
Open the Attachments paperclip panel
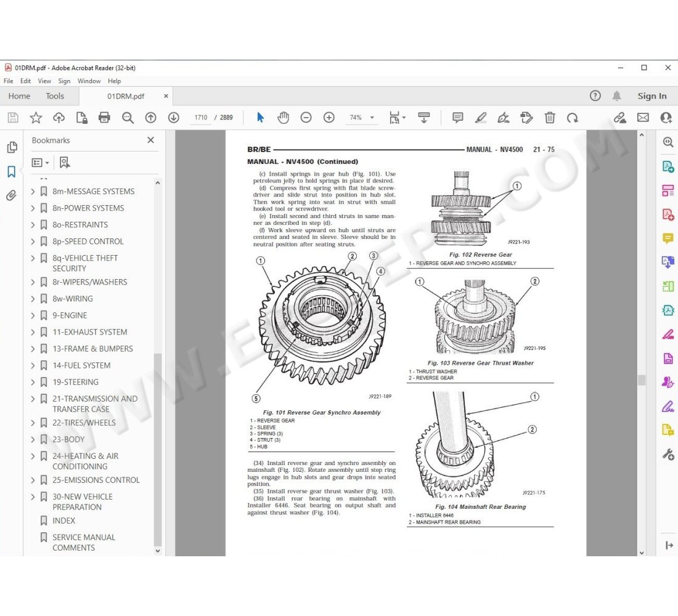[x=11, y=196]
